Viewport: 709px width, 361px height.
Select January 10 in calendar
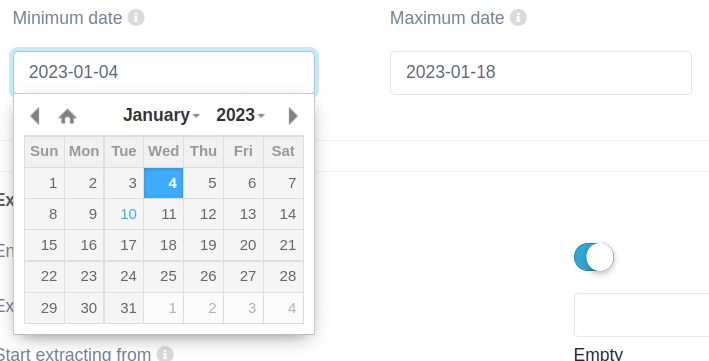coord(124,214)
